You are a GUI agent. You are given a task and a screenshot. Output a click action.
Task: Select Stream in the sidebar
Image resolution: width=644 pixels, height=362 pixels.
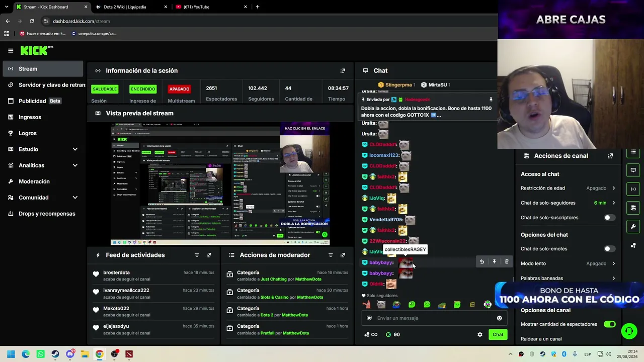pos(43,69)
